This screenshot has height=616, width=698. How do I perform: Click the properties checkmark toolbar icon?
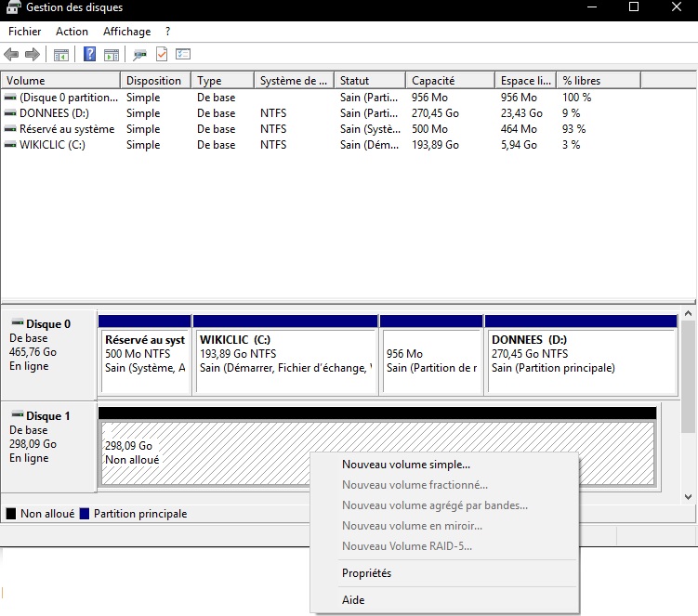click(162, 54)
